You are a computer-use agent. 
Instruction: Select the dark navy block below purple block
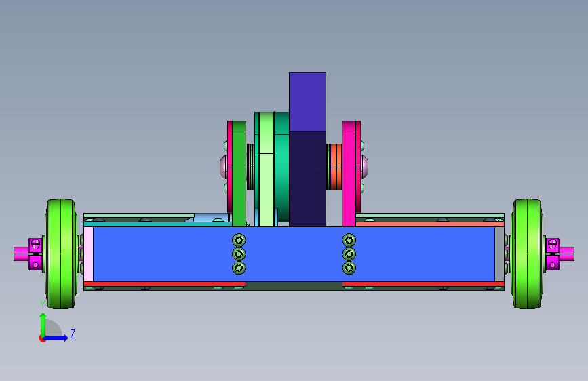307,179
